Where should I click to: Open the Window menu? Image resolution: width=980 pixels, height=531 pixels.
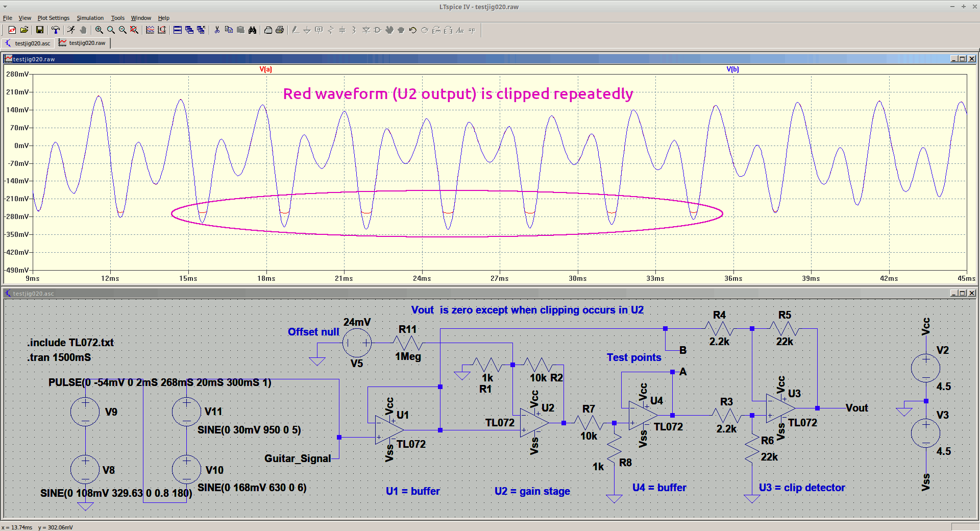tap(141, 18)
